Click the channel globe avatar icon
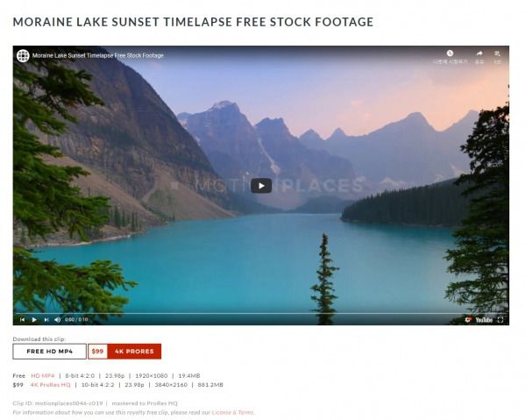The height and width of the screenshot is (420, 526). coord(23,56)
